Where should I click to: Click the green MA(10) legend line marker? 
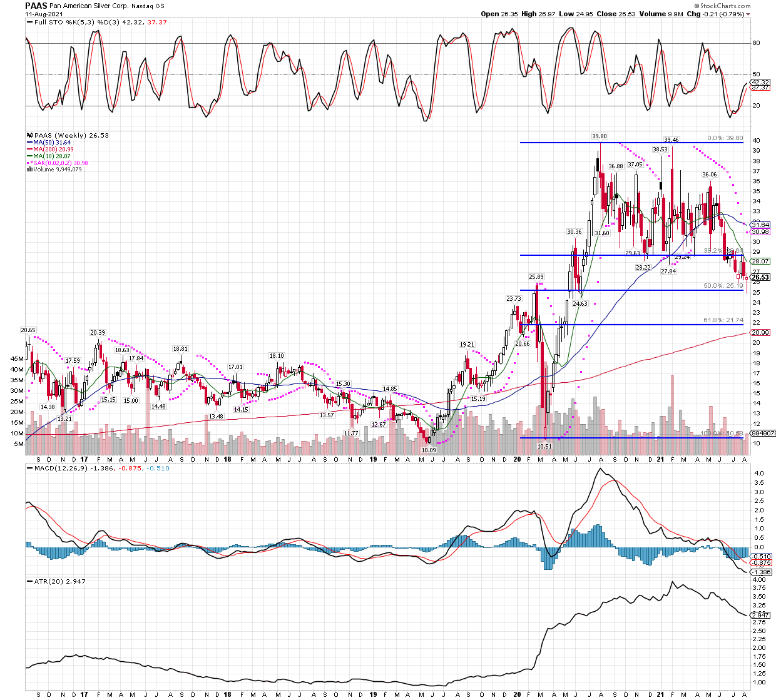click(x=29, y=156)
